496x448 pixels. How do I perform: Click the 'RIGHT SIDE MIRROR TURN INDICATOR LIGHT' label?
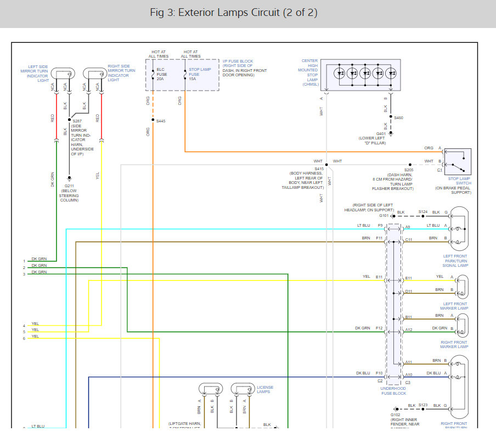pyautogui.click(x=121, y=73)
